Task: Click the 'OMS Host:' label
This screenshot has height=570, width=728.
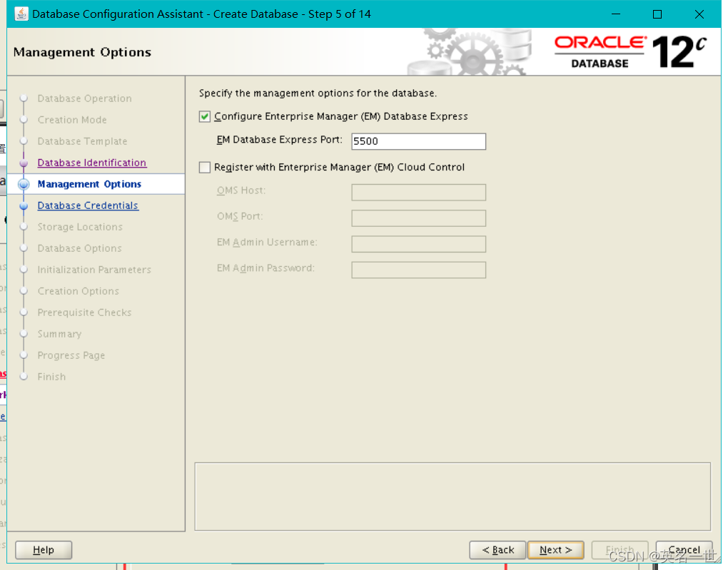Action: point(241,190)
